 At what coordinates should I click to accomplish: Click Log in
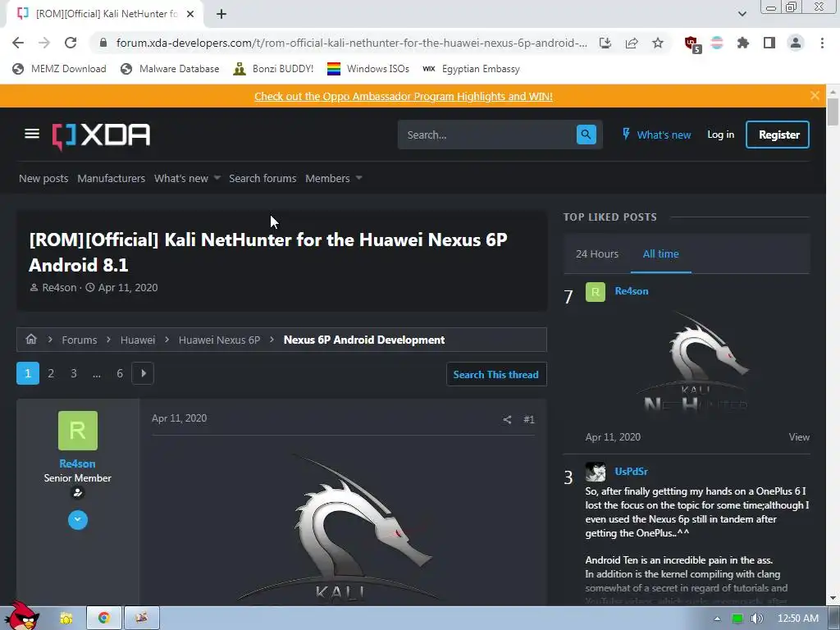tap(720, 135)
